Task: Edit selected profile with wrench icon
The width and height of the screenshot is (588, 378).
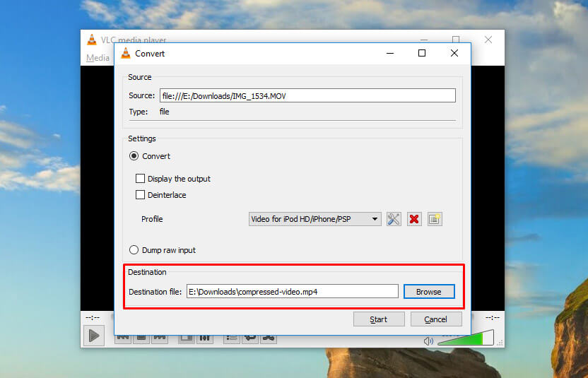Action: (x=394, y=219)
